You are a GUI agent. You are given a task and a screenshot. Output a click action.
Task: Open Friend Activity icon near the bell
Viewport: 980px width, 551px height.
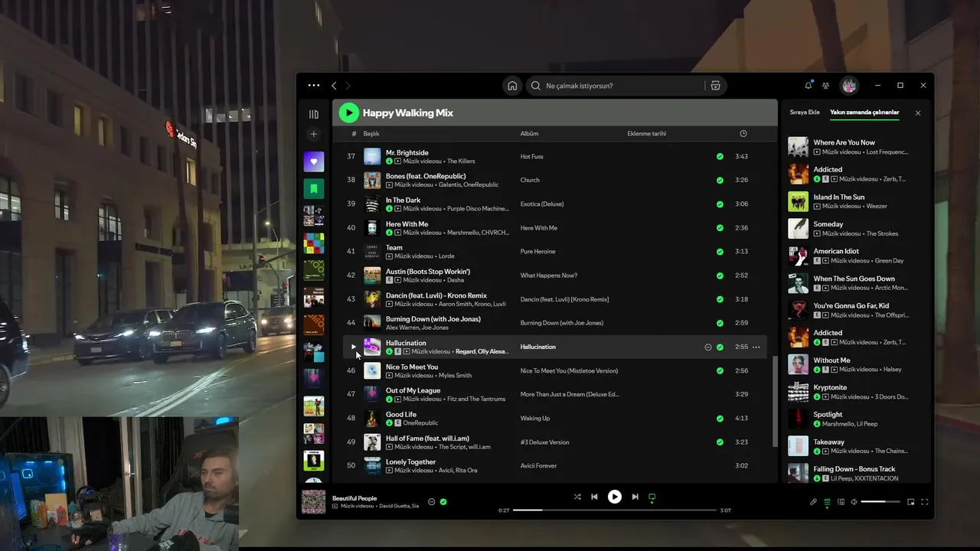pos(825,86)
